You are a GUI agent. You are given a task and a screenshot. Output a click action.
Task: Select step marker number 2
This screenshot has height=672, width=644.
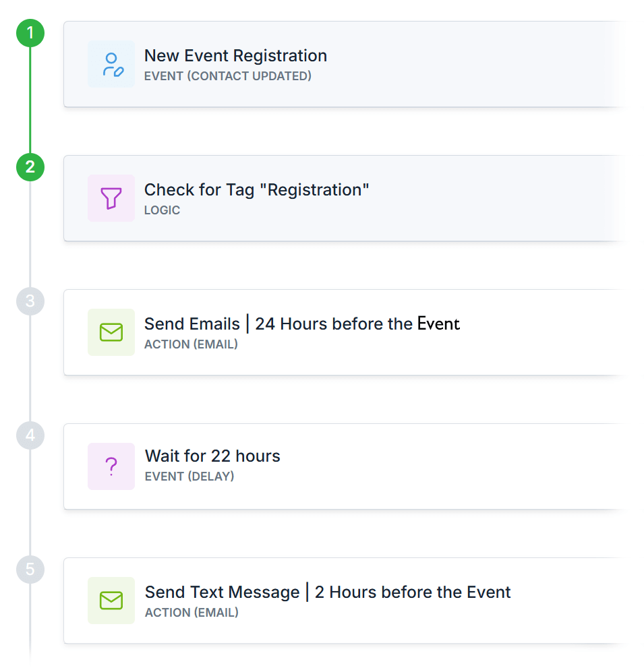click(x=30, y=167)
